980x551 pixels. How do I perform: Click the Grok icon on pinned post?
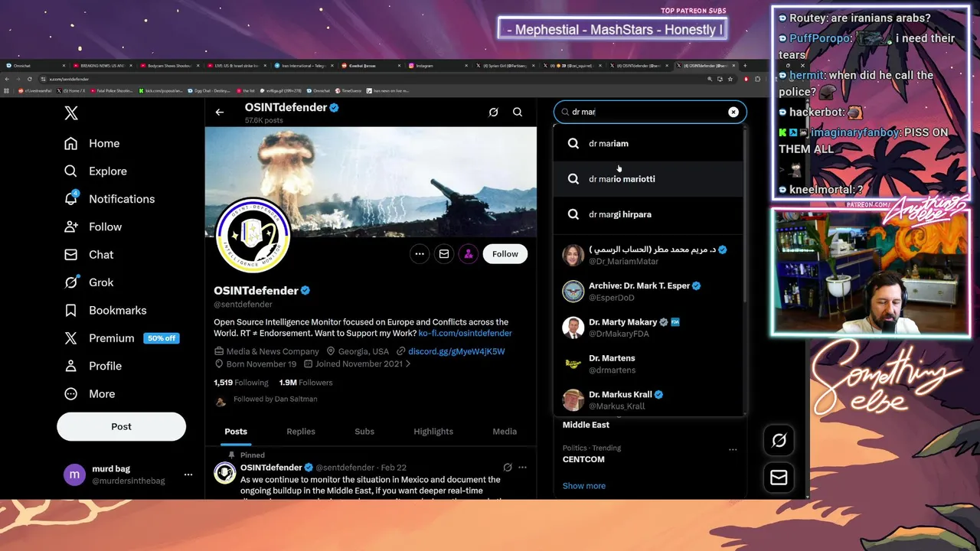point(508,468)
